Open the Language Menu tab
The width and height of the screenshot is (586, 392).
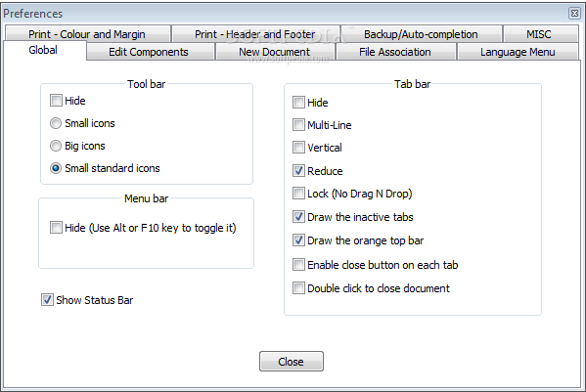[518, 52]
